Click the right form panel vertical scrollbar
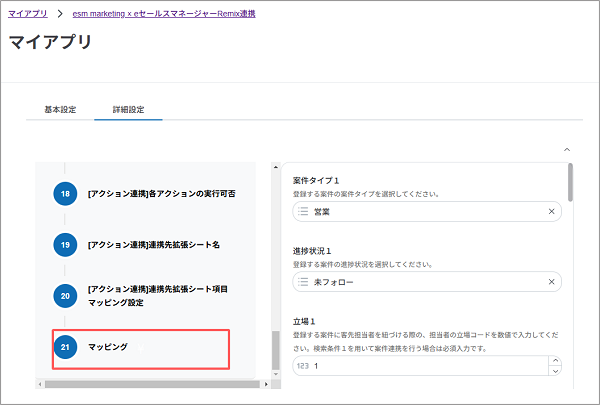 pos(570,182)
